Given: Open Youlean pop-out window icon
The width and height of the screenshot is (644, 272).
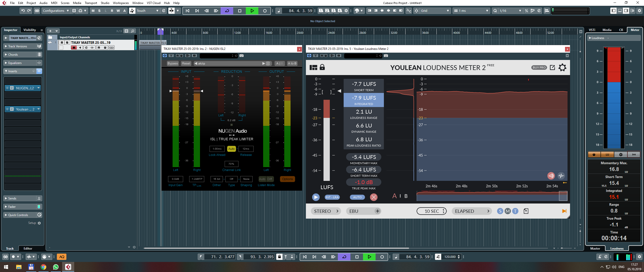Looking at the screenshot, I should [552, 67].
